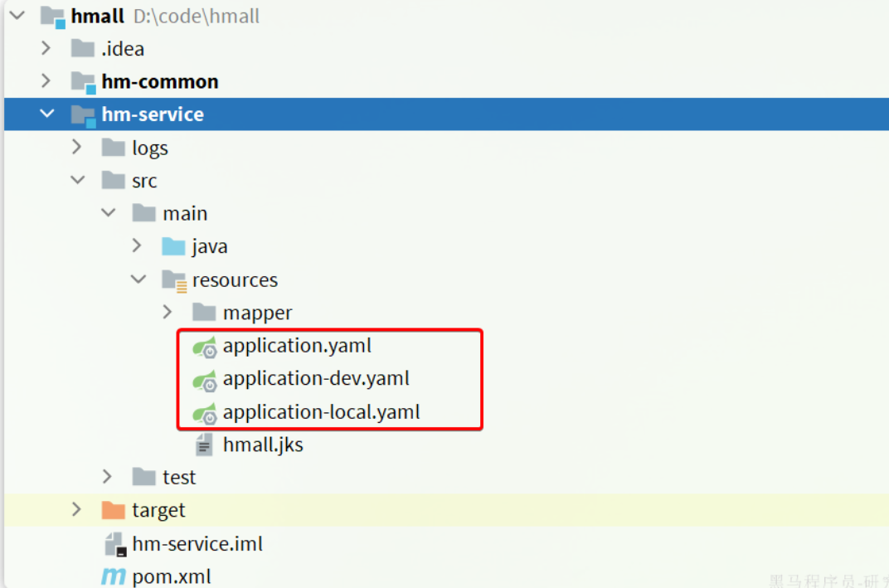Click the test folder icon
Image resolution: width=889 pixels, height=588 pixels.
(x=144, y=477)
